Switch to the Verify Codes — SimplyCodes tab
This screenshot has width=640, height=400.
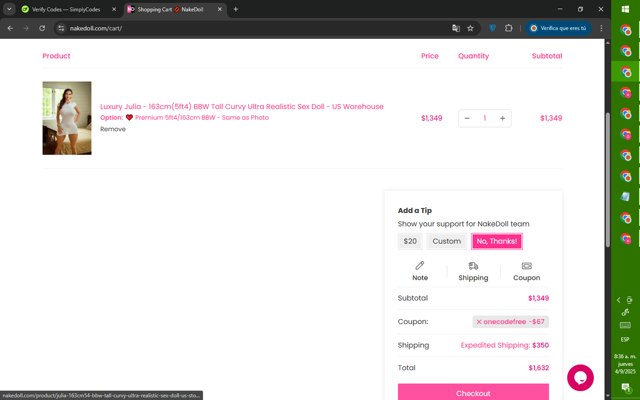[66, 9]
